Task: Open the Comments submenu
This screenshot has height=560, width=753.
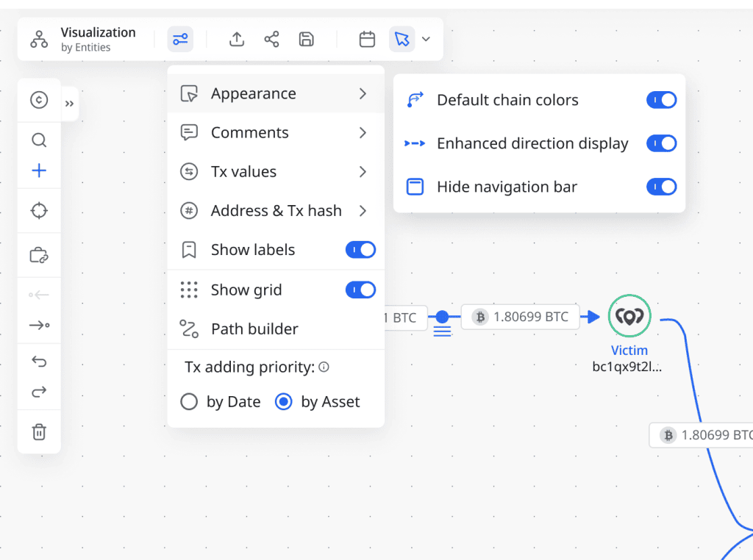Action: [x=276, y=132]
